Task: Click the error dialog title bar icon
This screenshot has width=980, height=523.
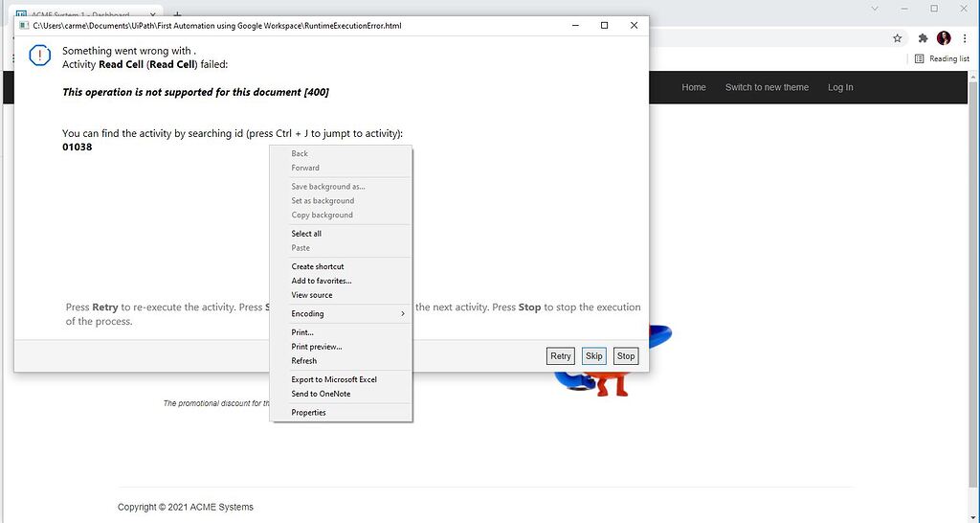Action: (24, 26)
